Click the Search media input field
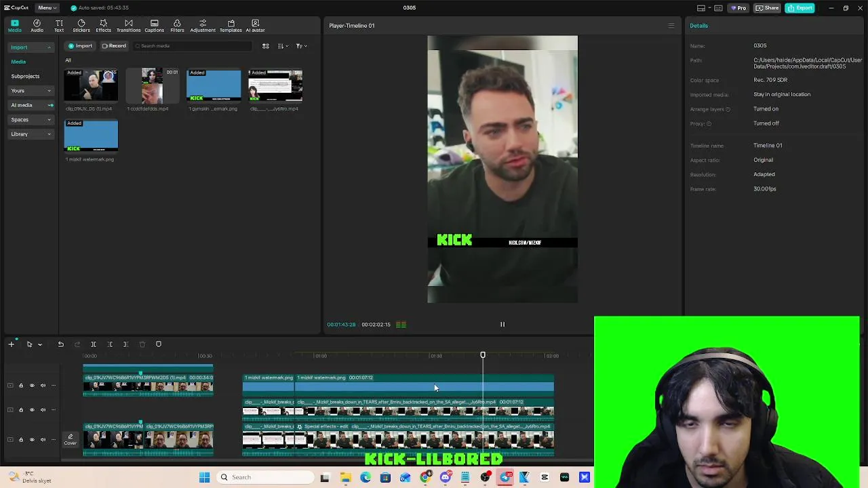This screenshot has height=488, width=868. click(x=192, y=46)
